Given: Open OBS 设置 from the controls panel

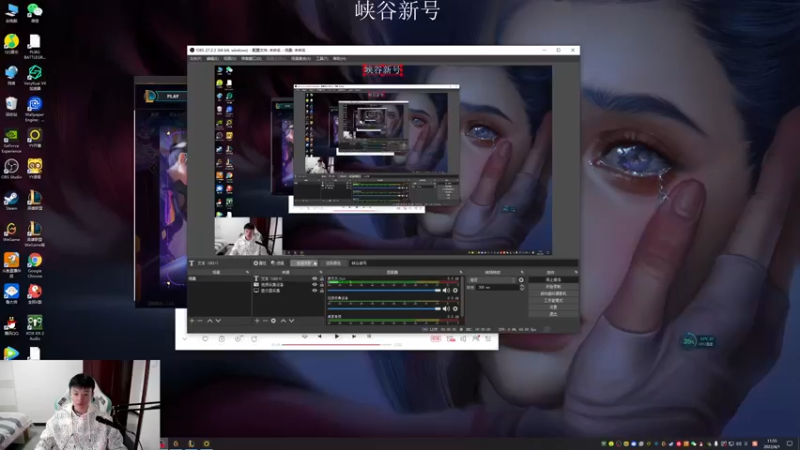Looking at the screenshot, I should 553,307.
